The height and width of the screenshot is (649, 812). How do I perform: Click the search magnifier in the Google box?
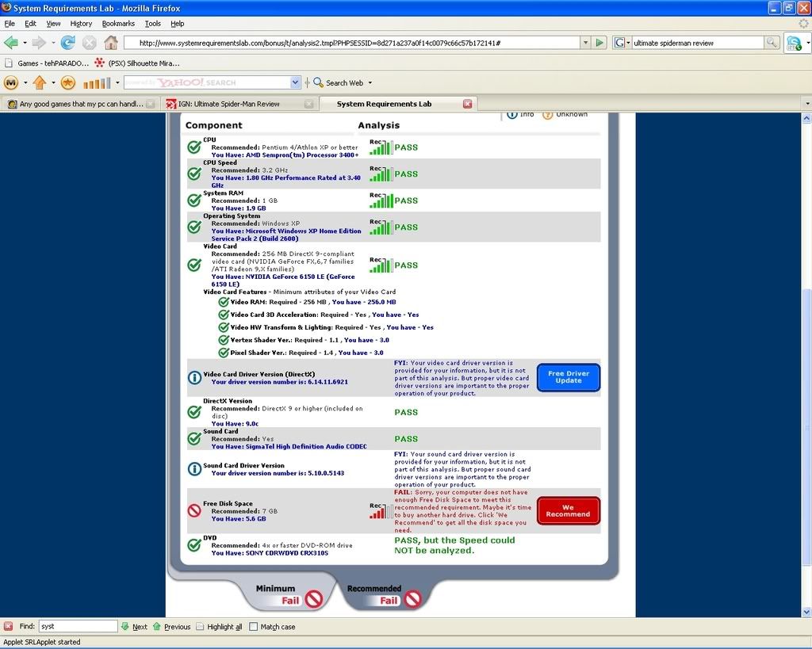[x=772, y=42]
